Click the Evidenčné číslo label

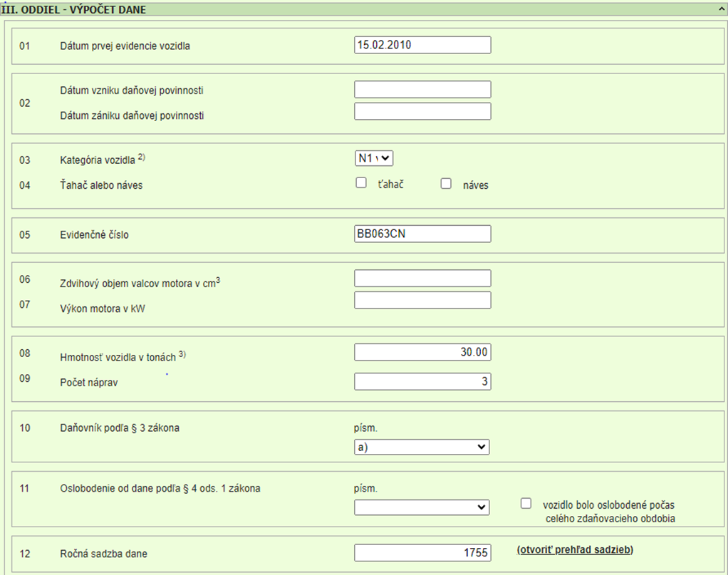pyautogui.click(x=94, y=234)
